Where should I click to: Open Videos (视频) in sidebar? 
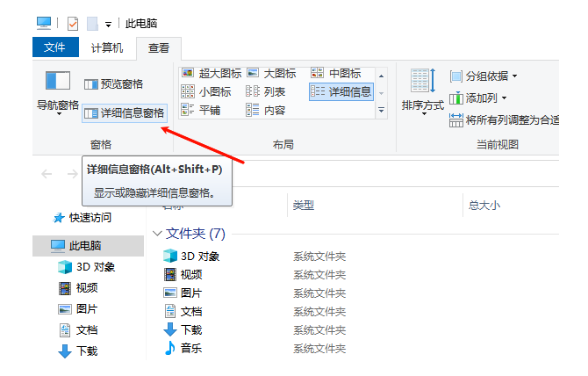point(79,288)
